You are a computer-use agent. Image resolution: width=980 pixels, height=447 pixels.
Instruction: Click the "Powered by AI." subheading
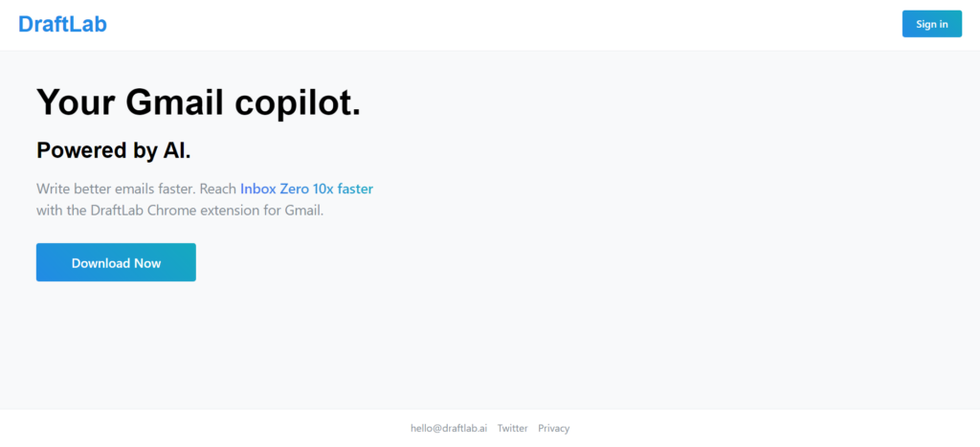114,150
